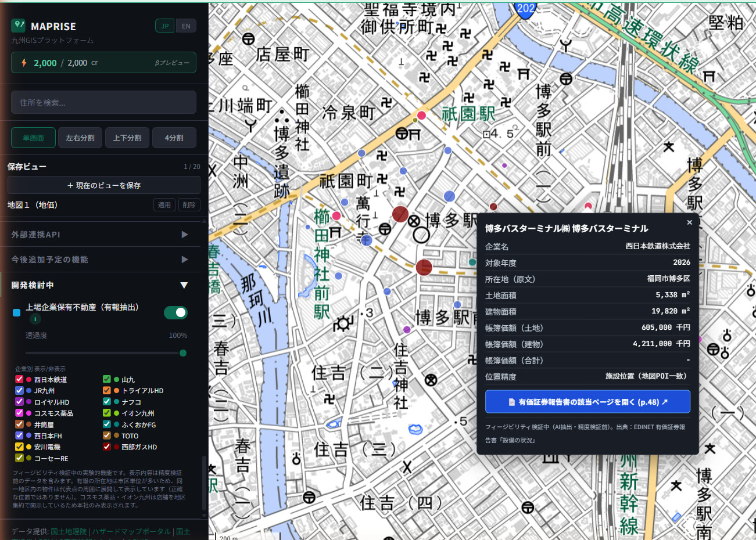Select the saved view 地図1（地価）
Viewport: 756px width, 540px height.
click(33, 205)
